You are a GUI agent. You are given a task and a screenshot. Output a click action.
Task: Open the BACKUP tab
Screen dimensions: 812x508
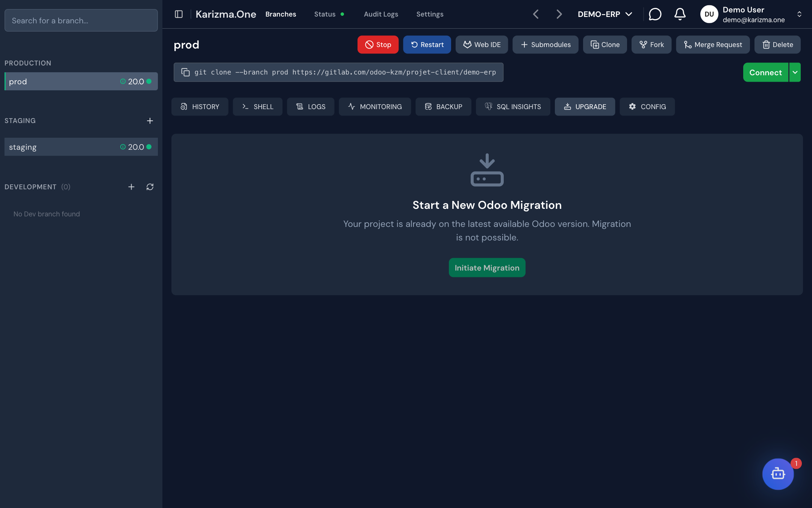pos(443,107)
